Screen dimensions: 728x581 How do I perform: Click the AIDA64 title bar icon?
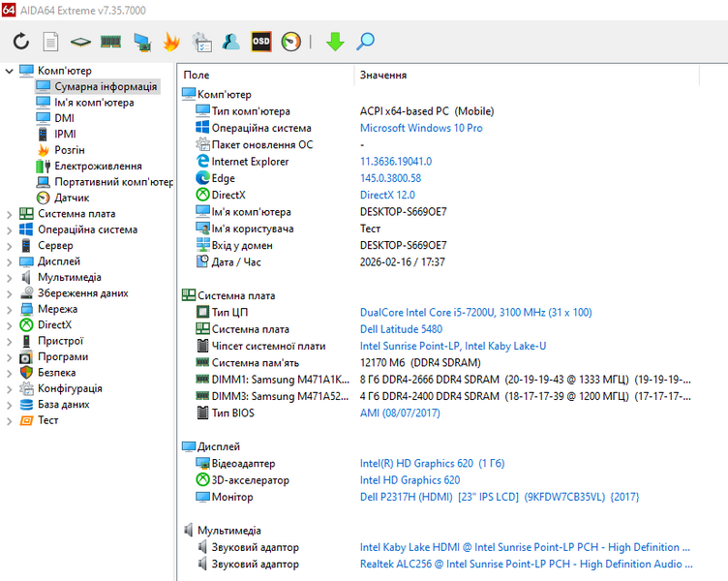[9, 10]
